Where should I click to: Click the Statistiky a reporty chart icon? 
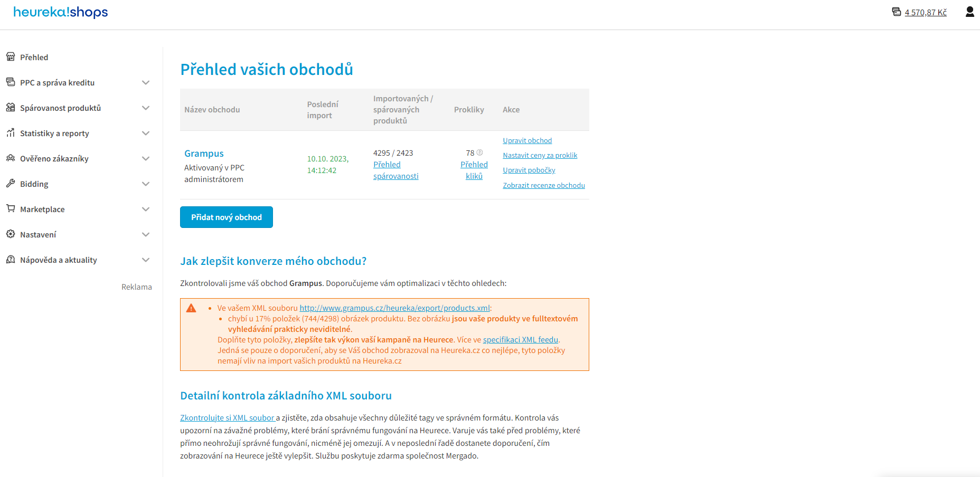coord(11,132)
